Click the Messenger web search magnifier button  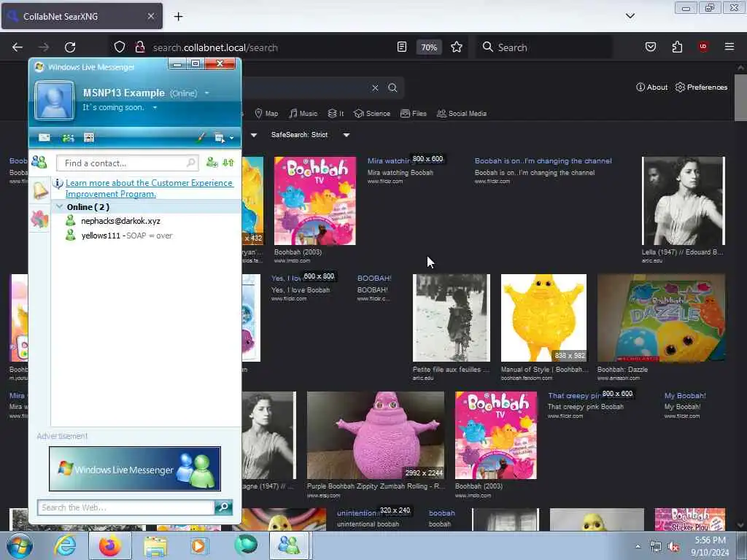(x=223, y=507)
